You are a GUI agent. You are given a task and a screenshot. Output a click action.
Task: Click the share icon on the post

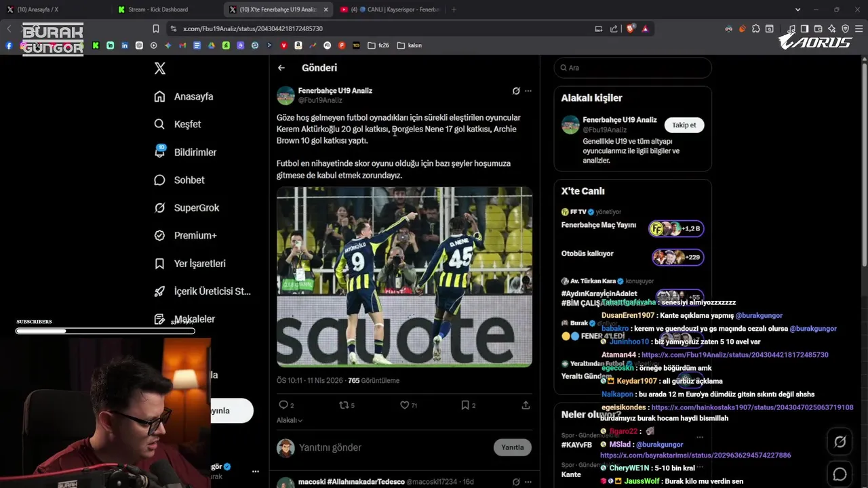click(x=526, y=405)
